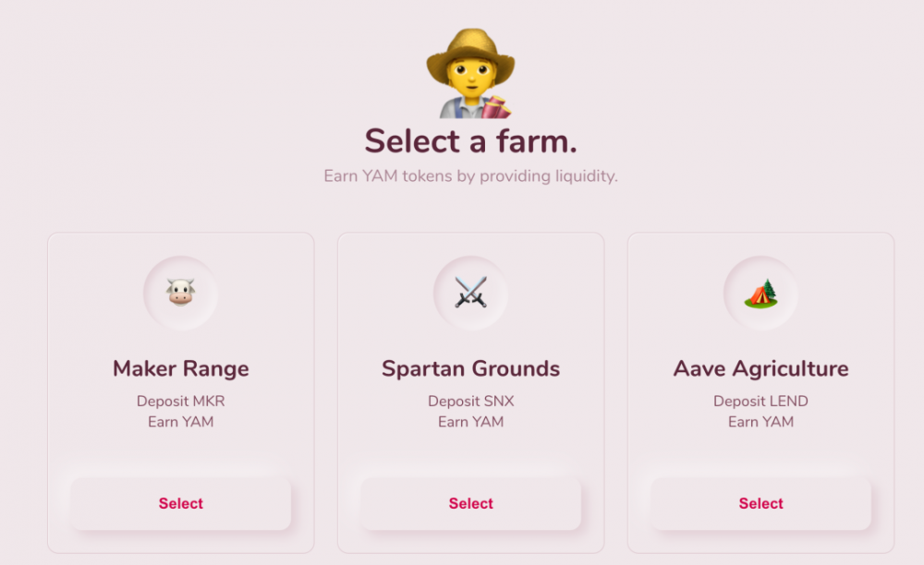Click the Deposit SNX label
924x565 pixels.
pyautogui.click(x=470, y=401)
